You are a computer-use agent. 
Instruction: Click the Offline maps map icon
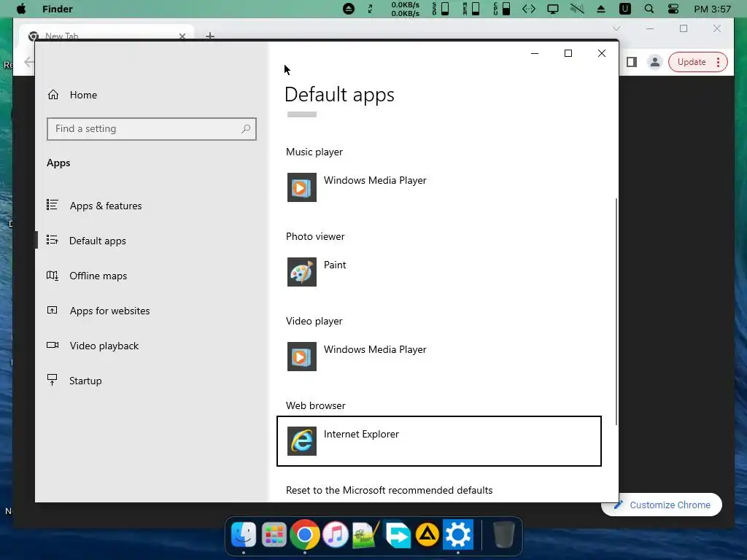coord(53,275)
